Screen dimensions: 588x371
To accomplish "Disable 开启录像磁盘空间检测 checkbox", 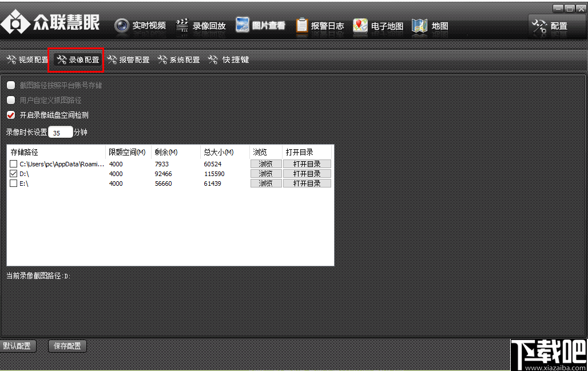I will pos(11,115).
